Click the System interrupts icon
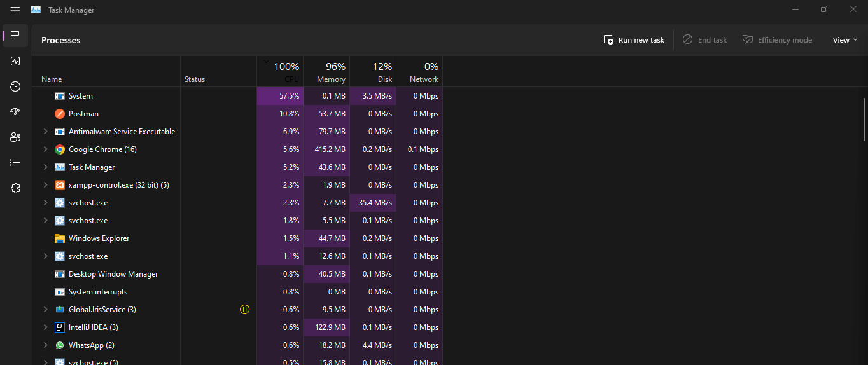The height and width of the screenshot is (365, 868). (60, 292)
